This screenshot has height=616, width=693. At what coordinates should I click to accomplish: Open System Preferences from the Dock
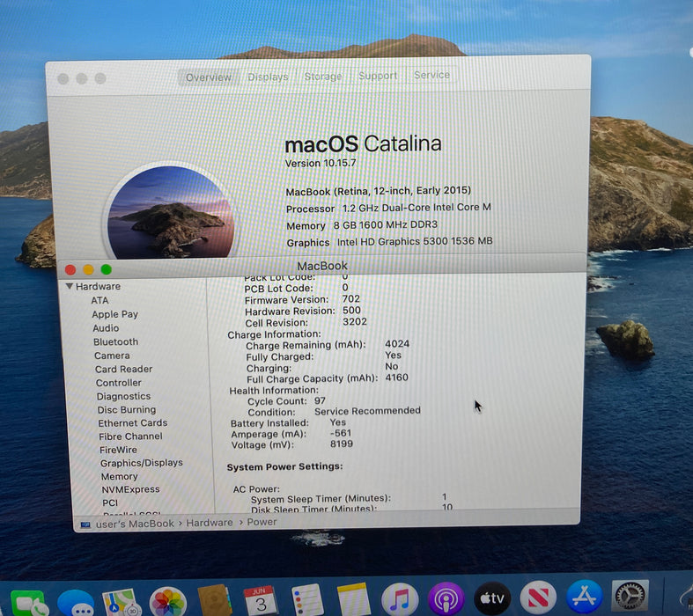[630, 596]
